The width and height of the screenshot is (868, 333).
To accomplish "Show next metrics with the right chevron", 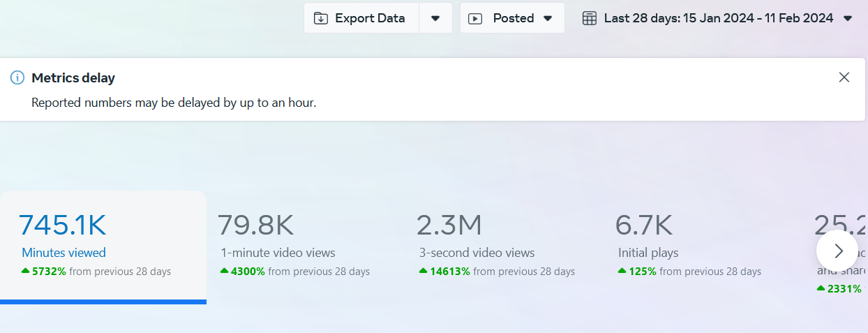I will coord(838,251).
